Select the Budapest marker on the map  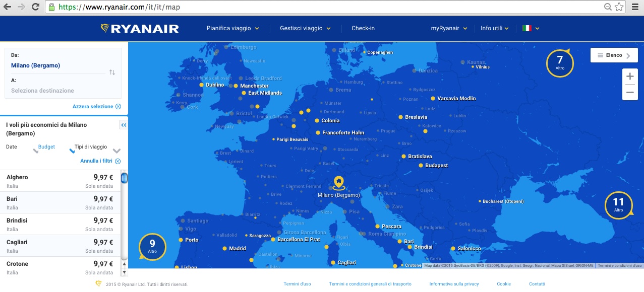click(421, 165)
